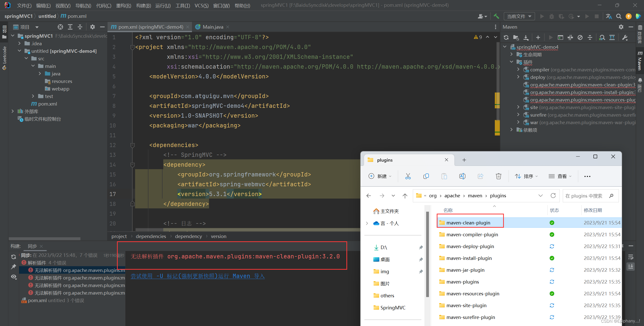The width and height of the screenshot is (644, 326).
Task: Click the delete trash icon in Explorer
Action: click(498, 176)
